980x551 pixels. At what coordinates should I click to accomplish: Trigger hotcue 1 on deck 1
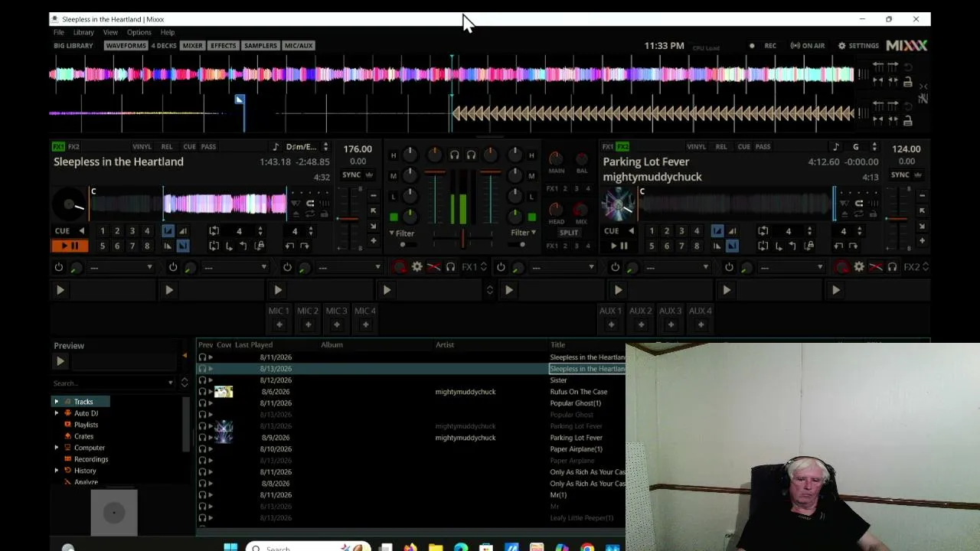102,230
